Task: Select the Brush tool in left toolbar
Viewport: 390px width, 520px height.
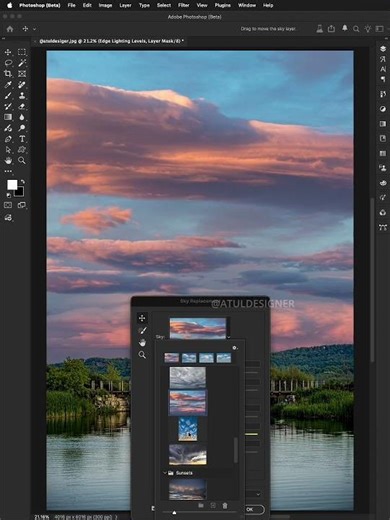Action: pyautogui.click(x=8, y=96)
